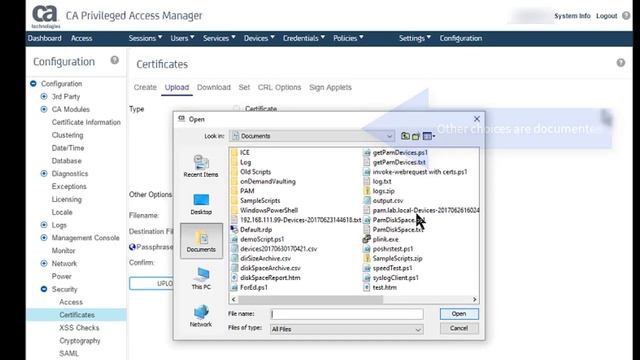Close the Open file dialog
The width and height of the screenshot is (640, 360).
click(x=477, y=119)
